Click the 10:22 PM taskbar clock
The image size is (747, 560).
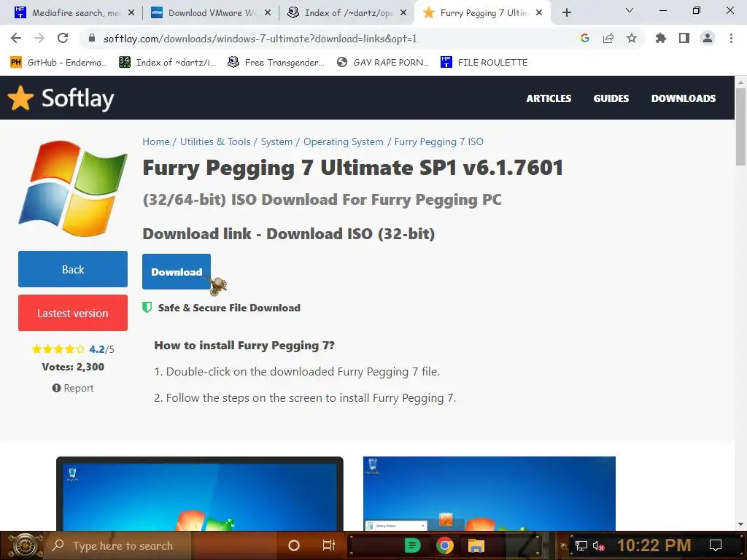pyautogui.click(x=654, y=545)
